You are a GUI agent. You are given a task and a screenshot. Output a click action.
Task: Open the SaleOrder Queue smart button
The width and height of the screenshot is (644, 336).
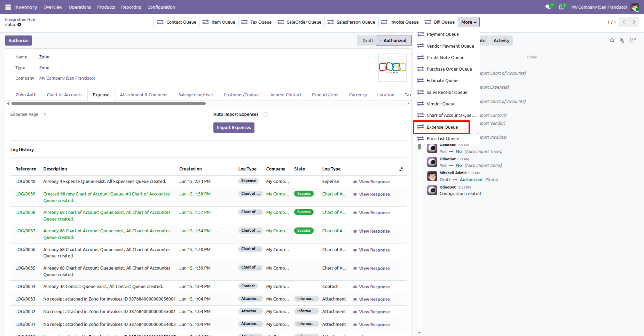(x=300, y=22)
